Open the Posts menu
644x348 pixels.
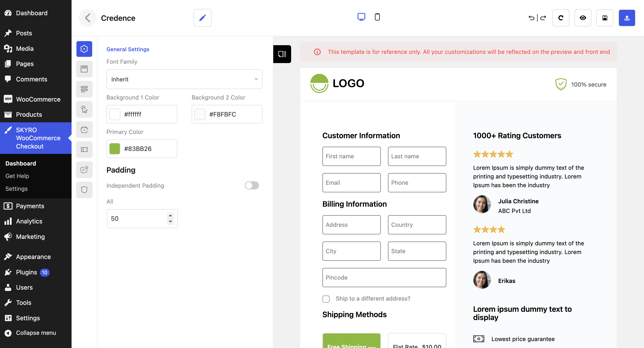click(x=36, y=33)
